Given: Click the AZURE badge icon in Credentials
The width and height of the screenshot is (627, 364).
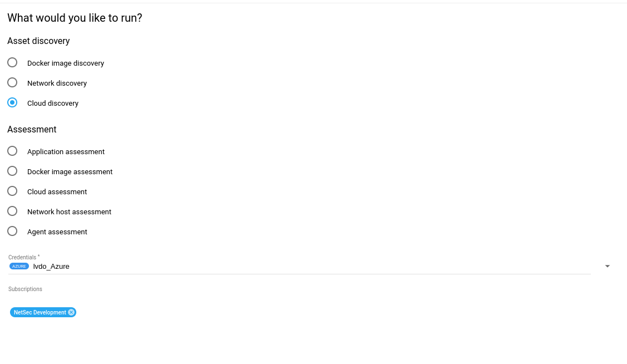Looking at the screenshot, I should click(x=19, y=267).
